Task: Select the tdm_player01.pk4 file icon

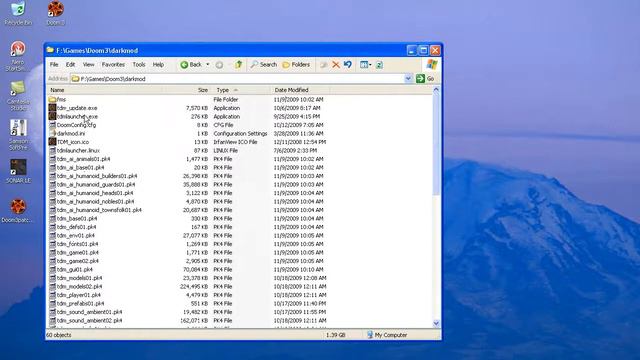Action: pyautogui.click(x=52, y=295)
